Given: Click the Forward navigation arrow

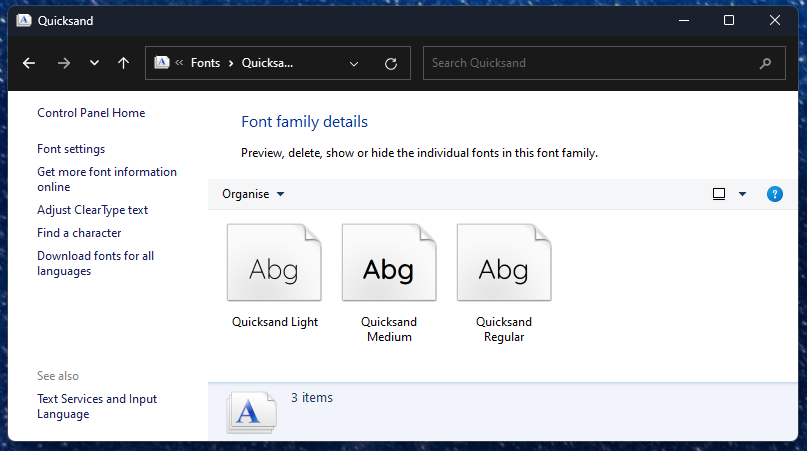Looking at the screenshot, I should [x=64, y=63].
